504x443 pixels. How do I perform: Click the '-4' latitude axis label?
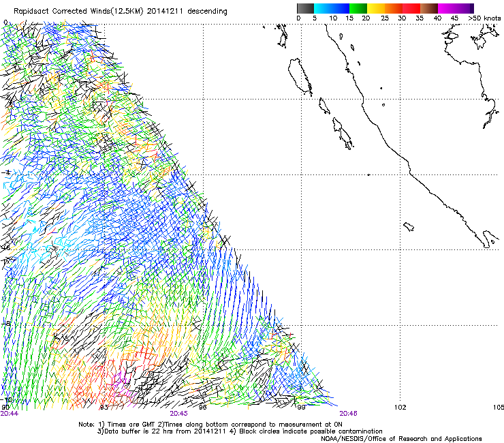click(x=5, y=172)
